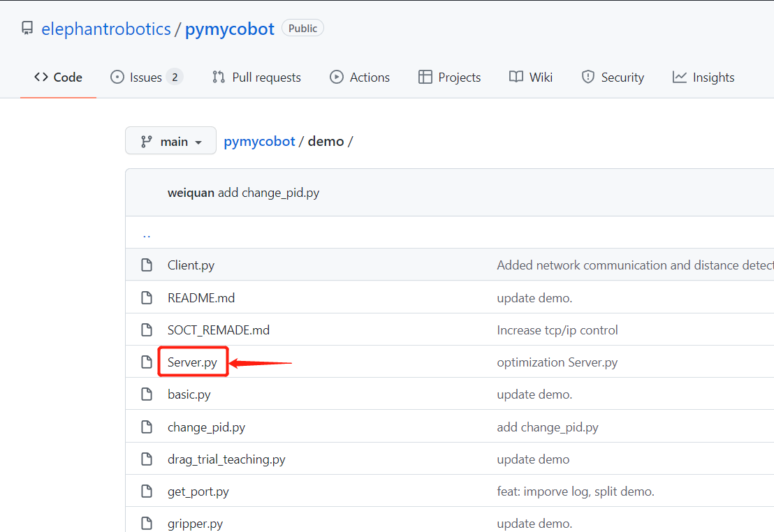Click the file icon beside get_port.py
774x532 pixels.
point(147,491)
